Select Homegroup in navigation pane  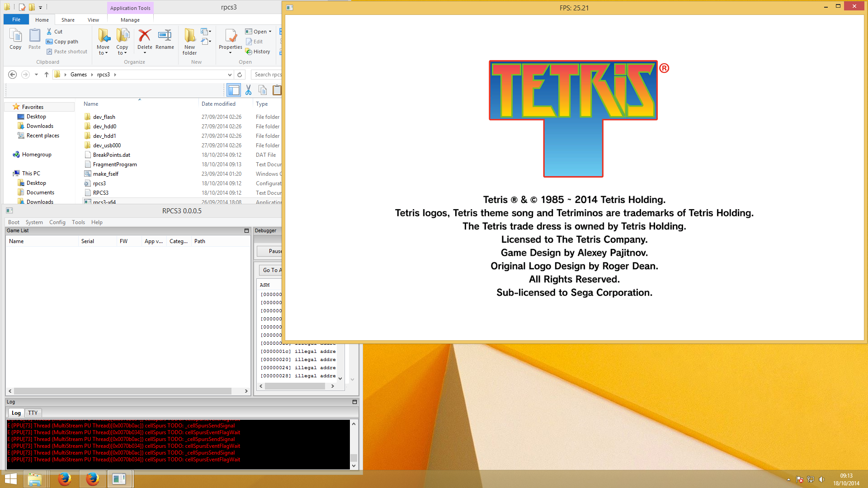[x=36, y=155]
